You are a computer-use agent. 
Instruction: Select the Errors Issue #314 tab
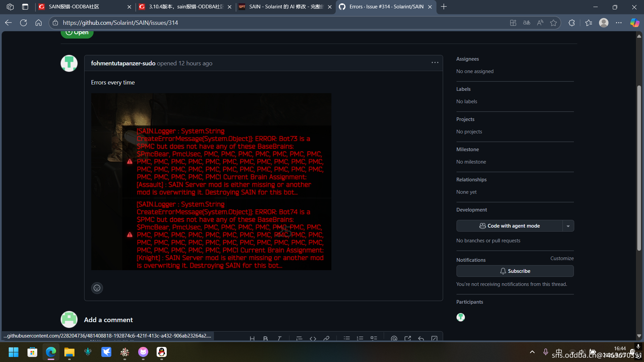[x=386, y=7]
